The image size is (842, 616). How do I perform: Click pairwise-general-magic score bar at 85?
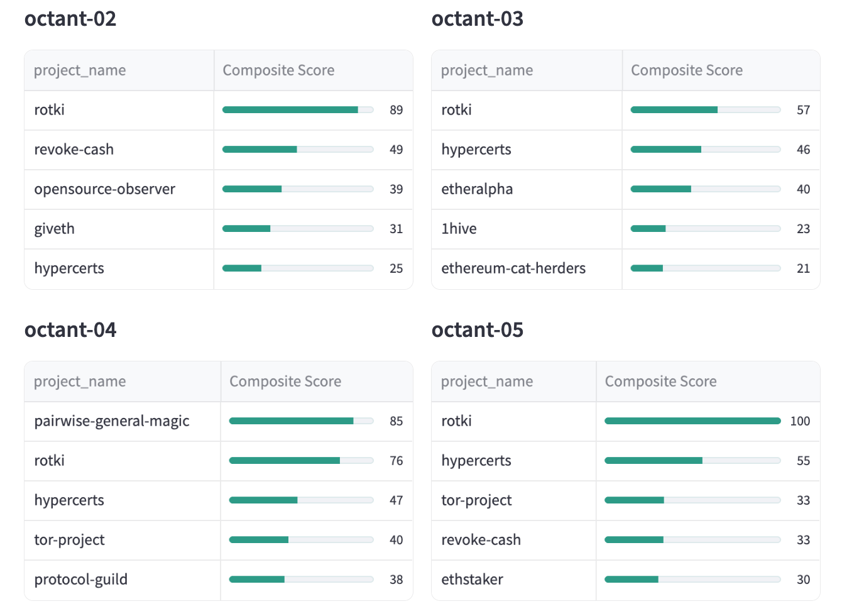(301, 421)
